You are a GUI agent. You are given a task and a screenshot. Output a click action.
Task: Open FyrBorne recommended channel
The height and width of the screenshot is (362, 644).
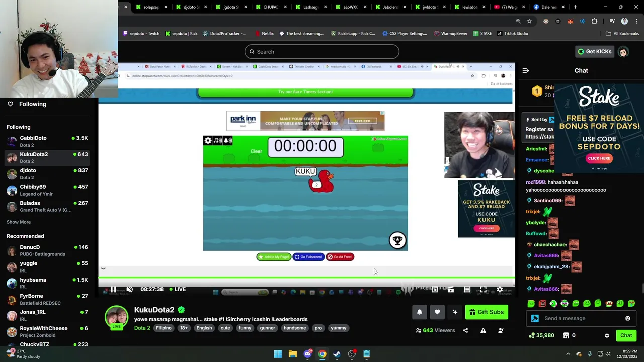click(x=48, y=299)
